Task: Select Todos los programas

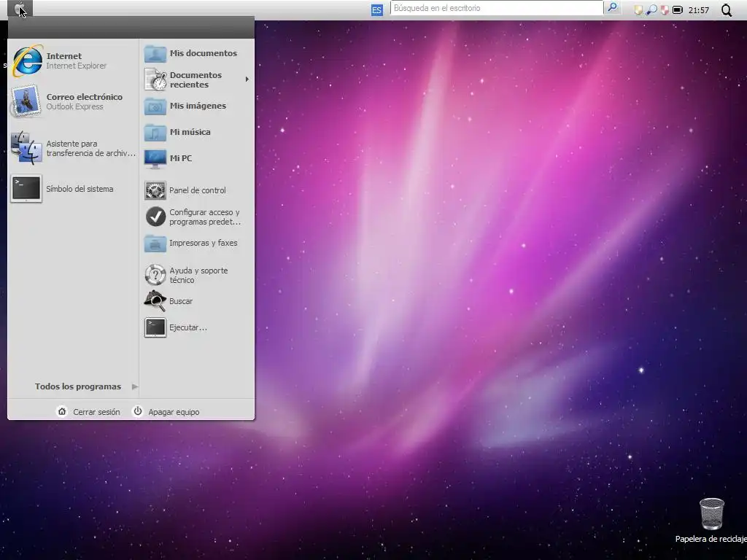Action: coord(77,386)
